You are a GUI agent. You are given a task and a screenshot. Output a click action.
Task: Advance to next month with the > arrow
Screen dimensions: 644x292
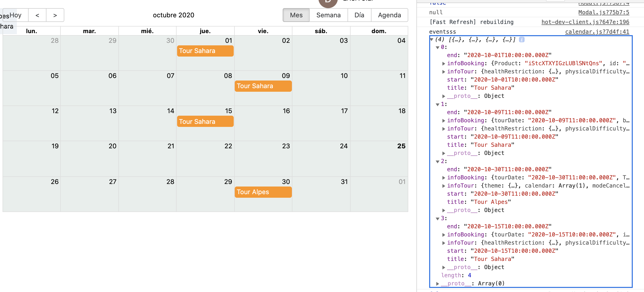click(x=55, y=15)
